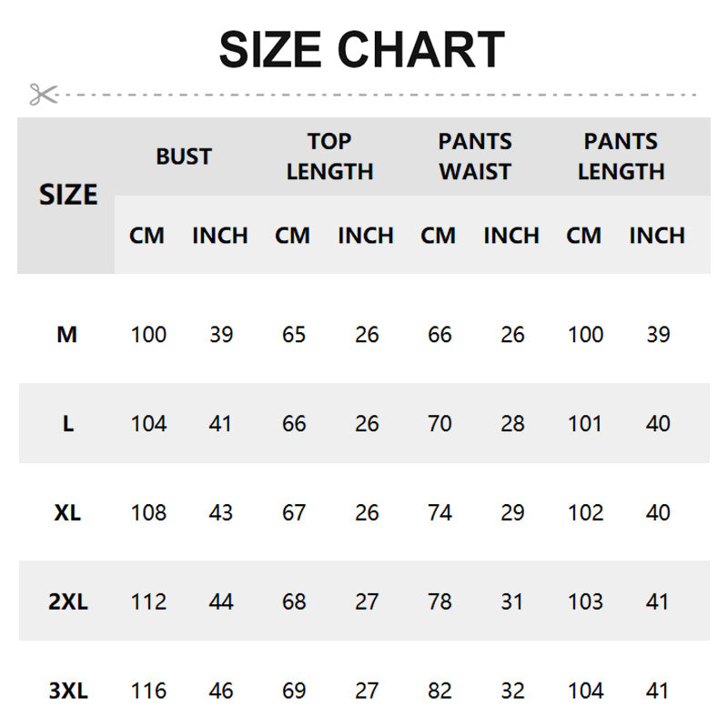Image resolution: width=728 pixels, height=728 pixels.
Task: Click the L size row label
Action: point(68,424)
